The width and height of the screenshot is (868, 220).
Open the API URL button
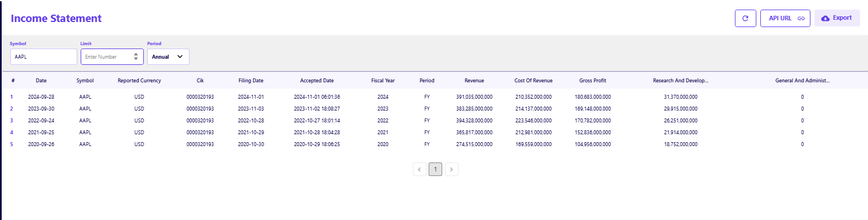pyautogui.click(x=785, y=18)
